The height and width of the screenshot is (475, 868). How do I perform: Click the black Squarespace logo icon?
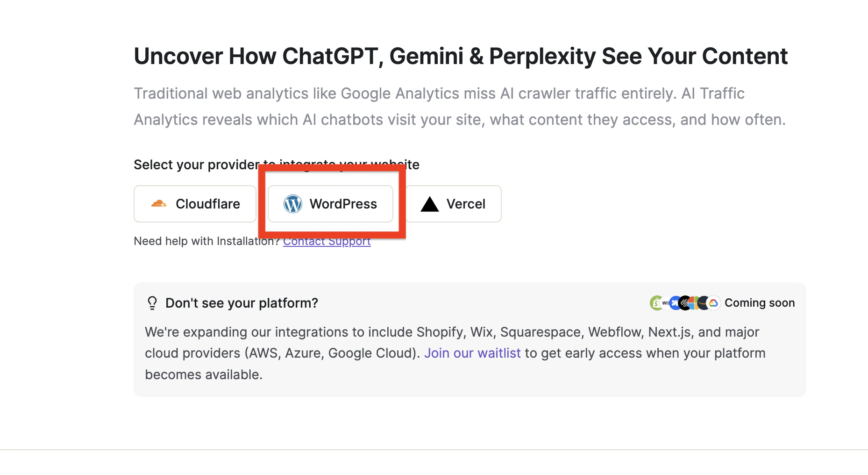[684, 303]
